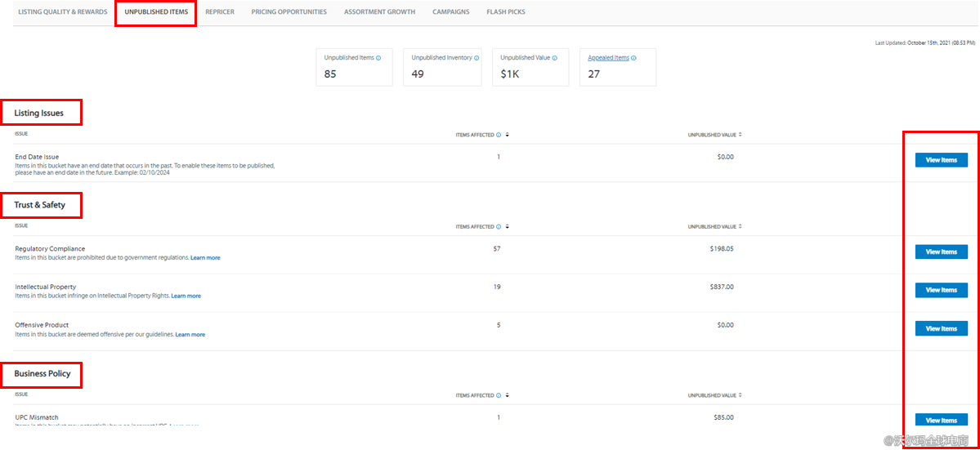Screen dimensions: 980x450
Task: Open the Appealed Items link
Action: pyautogui.click(x=608, y=58)
